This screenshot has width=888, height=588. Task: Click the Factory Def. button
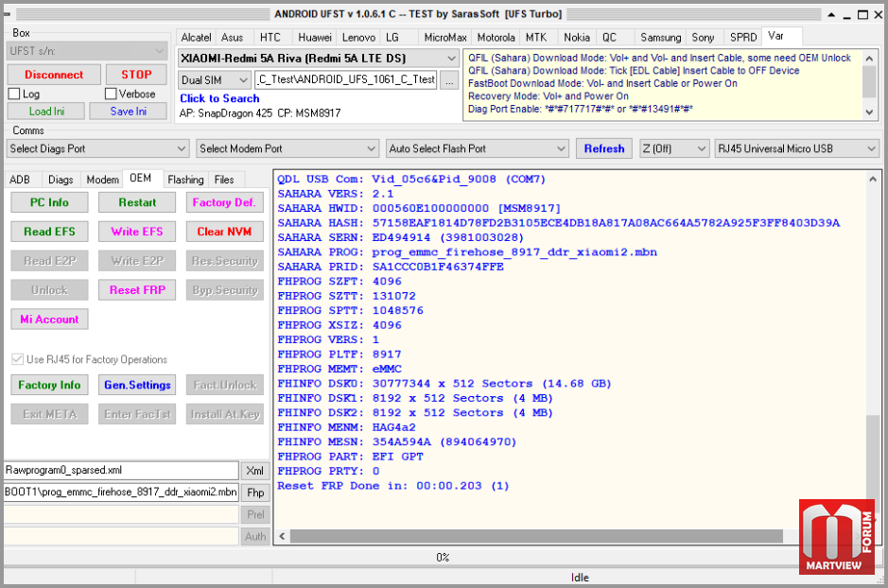click(224, 202)
